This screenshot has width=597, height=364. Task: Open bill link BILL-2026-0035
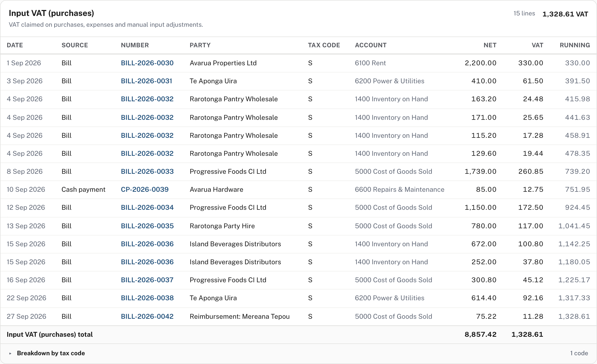tap(147, 226)
